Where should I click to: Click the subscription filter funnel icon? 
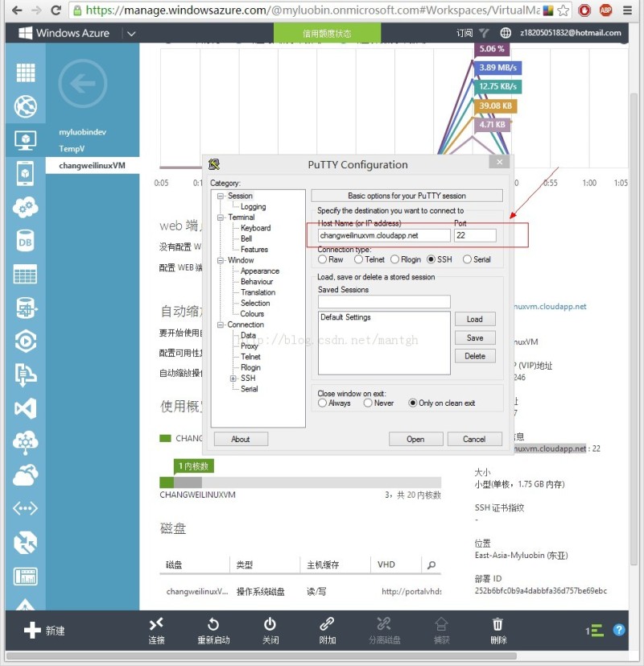(x=484, y=33)
